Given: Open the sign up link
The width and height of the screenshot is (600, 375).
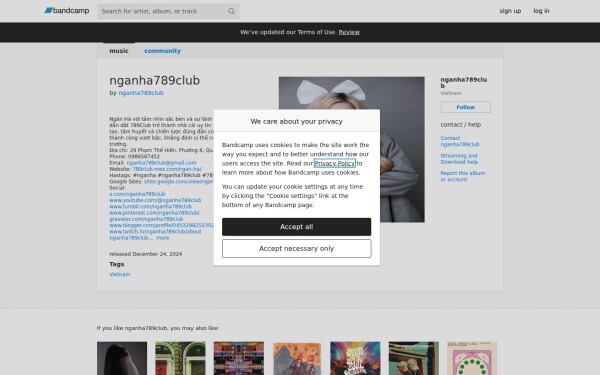Looking at the screenshot, I should click(510, 11).
